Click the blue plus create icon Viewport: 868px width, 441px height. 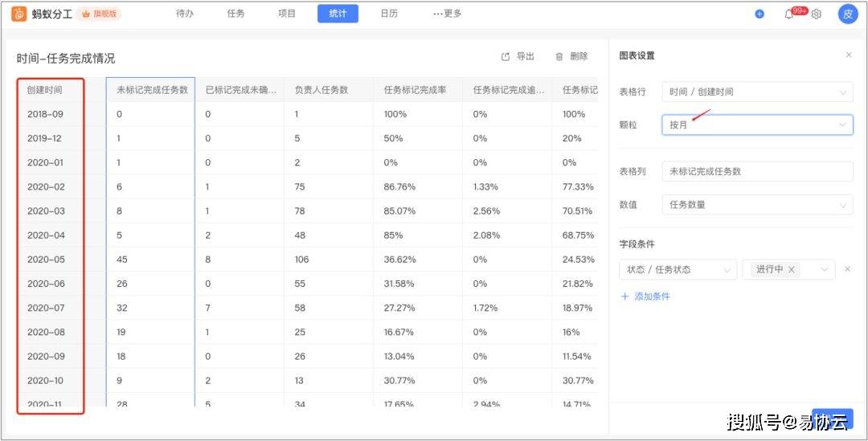pos(759,14)
